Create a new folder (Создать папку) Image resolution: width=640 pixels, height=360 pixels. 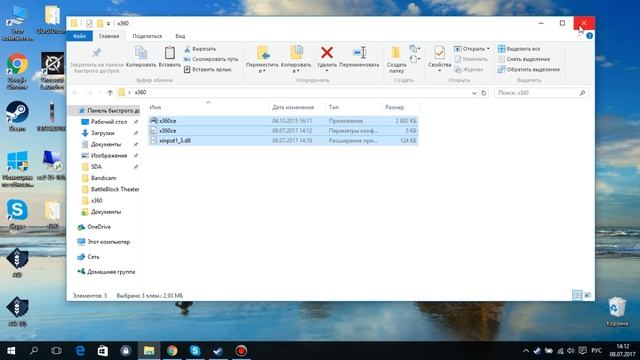coord(396,60)
